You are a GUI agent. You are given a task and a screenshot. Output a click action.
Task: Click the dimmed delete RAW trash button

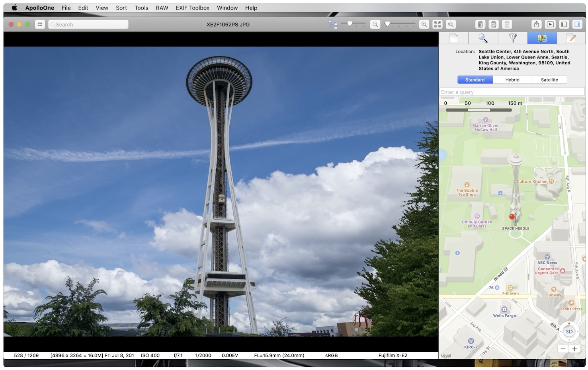click(507, 24)
